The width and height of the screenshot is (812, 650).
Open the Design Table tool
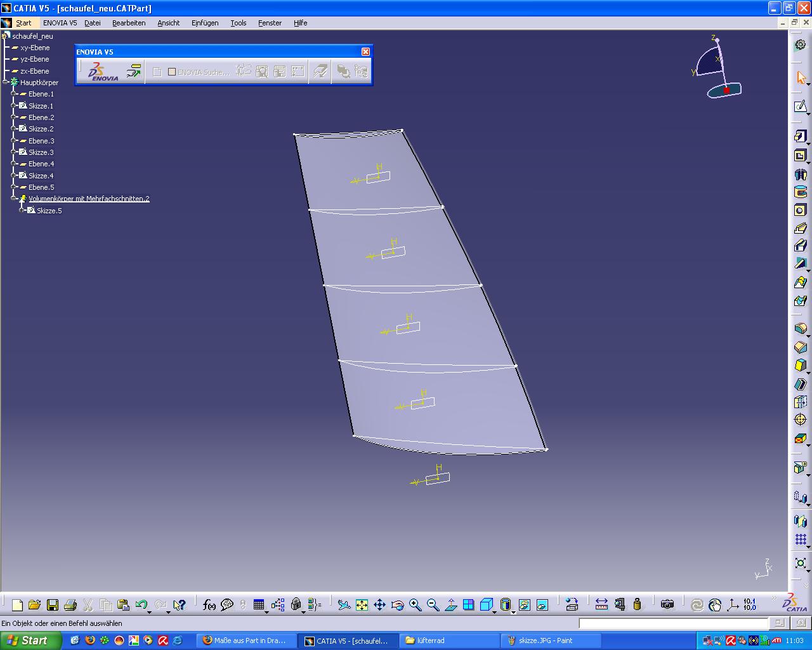[x=258, y=605]
